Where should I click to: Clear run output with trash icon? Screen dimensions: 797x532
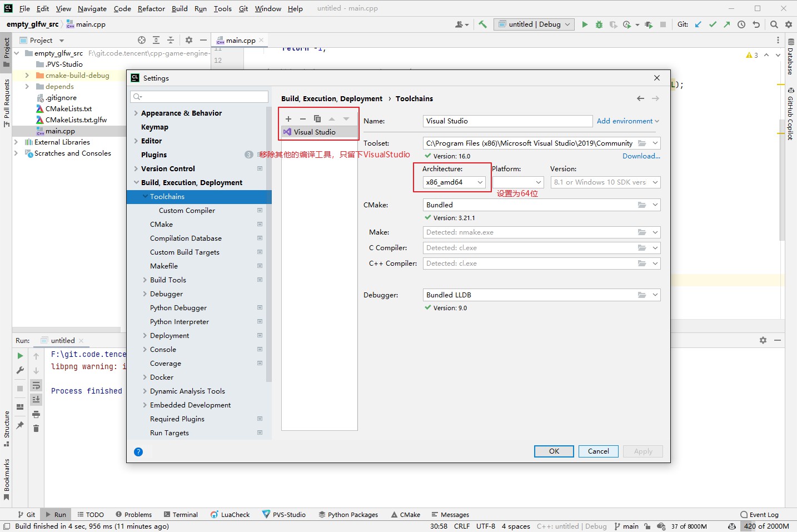36,428
